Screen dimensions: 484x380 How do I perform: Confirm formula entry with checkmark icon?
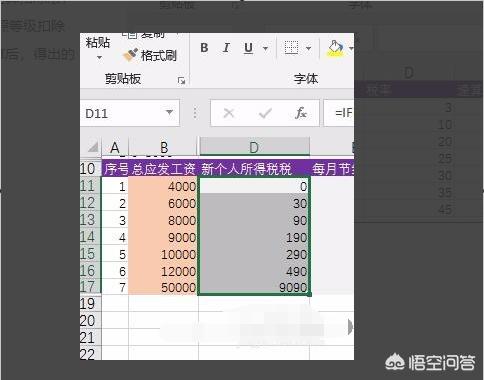click(x=265, y=113)
